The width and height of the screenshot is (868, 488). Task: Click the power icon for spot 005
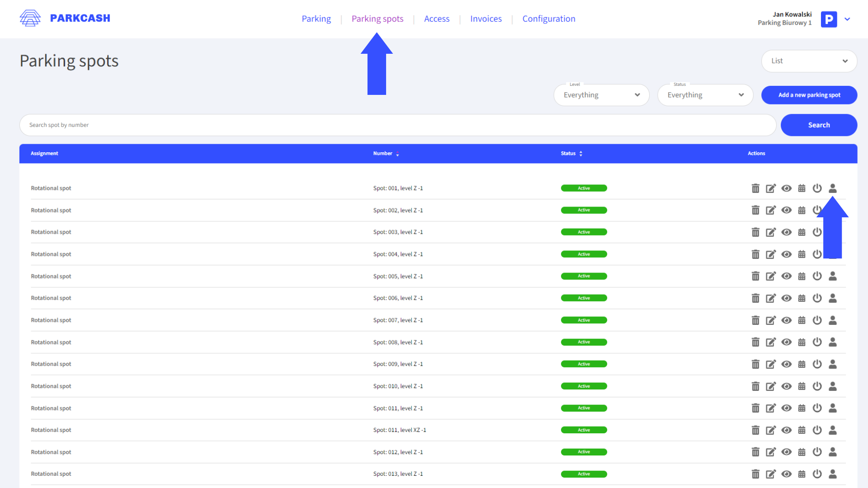pyautogui.click(x=817, y=276)
